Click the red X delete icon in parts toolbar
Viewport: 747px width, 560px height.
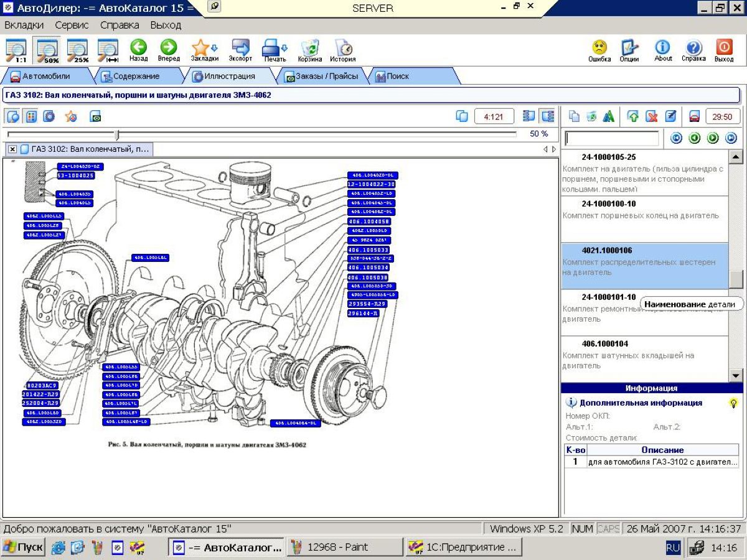[x=652, y=116]
